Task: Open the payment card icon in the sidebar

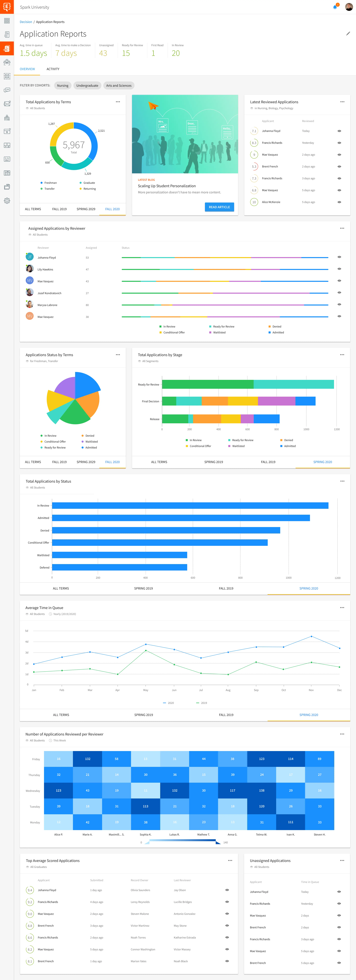Action: 7,145
